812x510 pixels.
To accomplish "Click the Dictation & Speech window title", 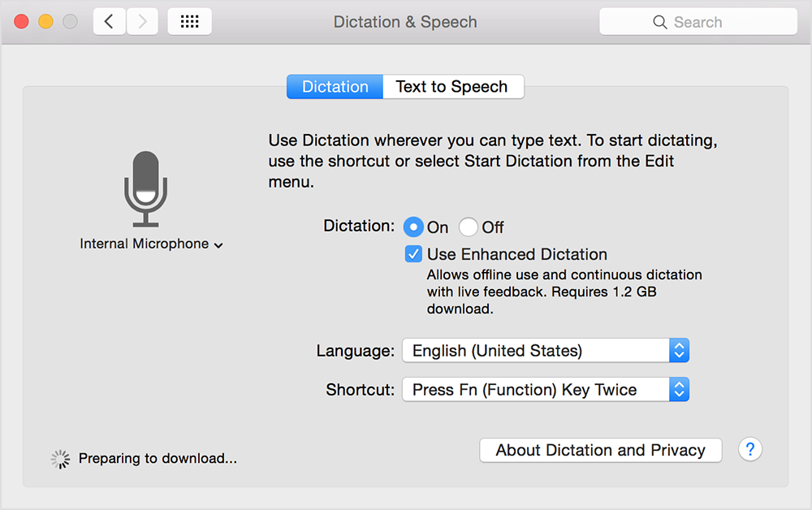I will click(405, 22).
